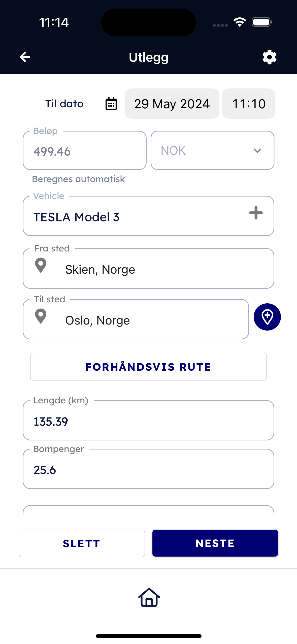Open settings via the gear icon
This screenshot has height=644, width=297.
pyautogui.click(x=269, y=57)
